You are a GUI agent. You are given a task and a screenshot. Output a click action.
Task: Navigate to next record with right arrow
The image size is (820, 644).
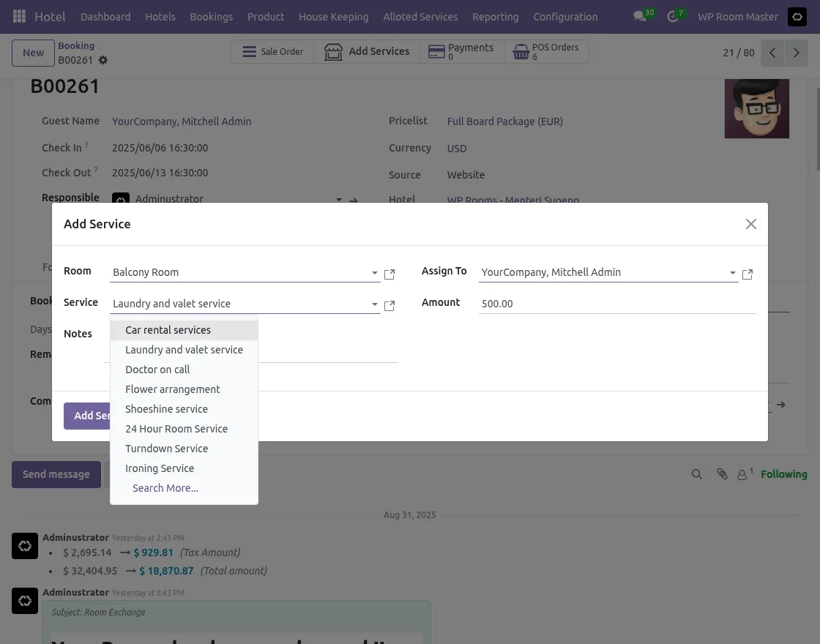point(796,53)
